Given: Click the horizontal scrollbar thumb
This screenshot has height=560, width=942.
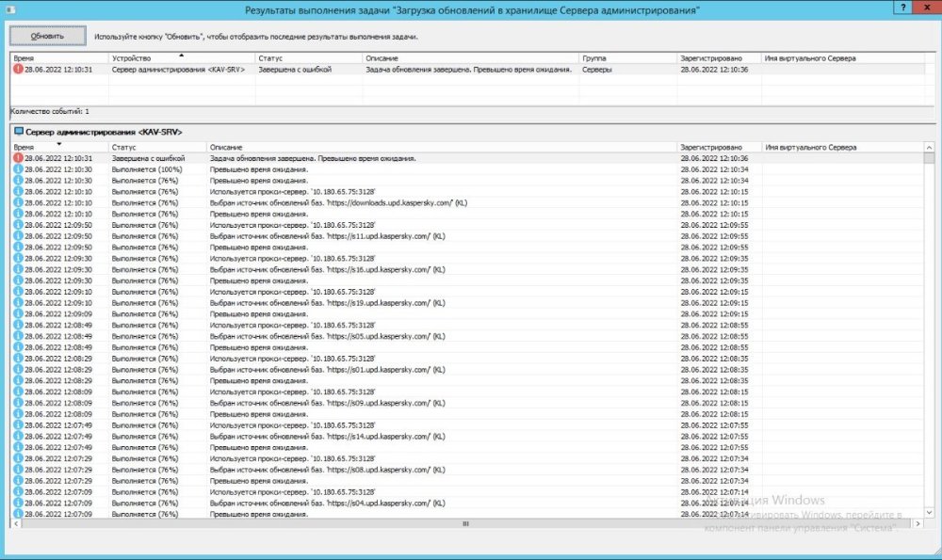Looking at the screenshot, I should [465, 523].
